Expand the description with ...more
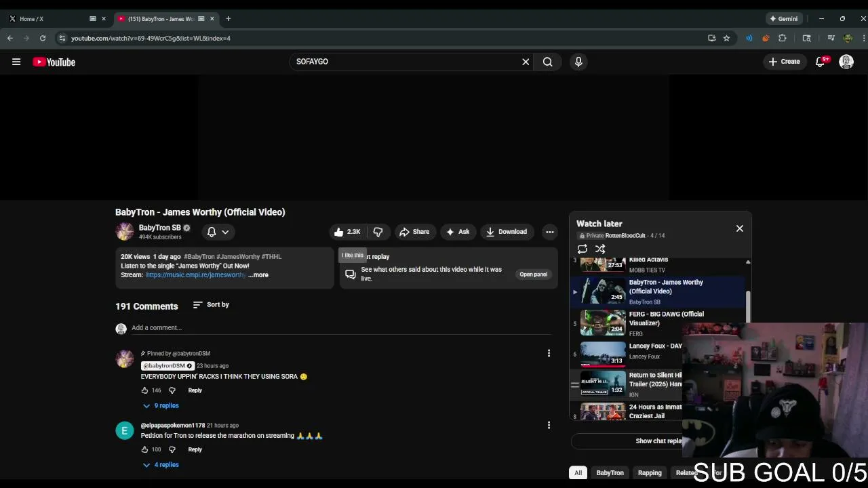868x488 pixels. coord(258,275)
